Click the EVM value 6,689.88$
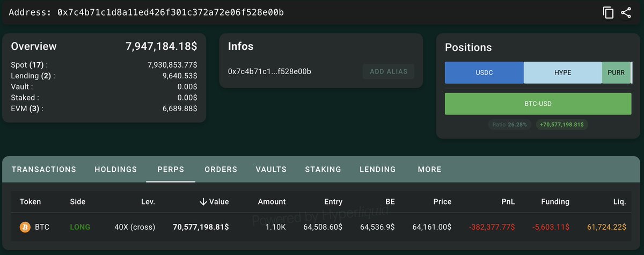This screenshot has height=255, width=644. [180, 108]
